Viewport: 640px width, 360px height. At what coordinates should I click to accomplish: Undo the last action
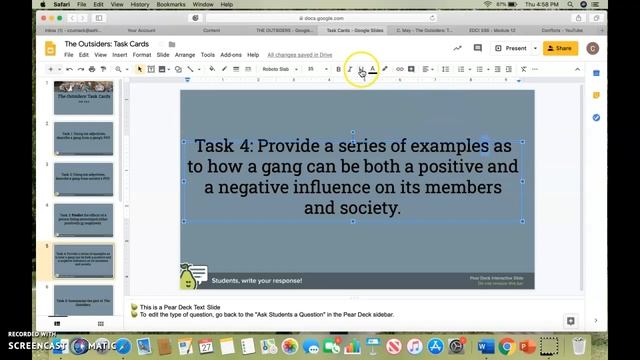69,69
